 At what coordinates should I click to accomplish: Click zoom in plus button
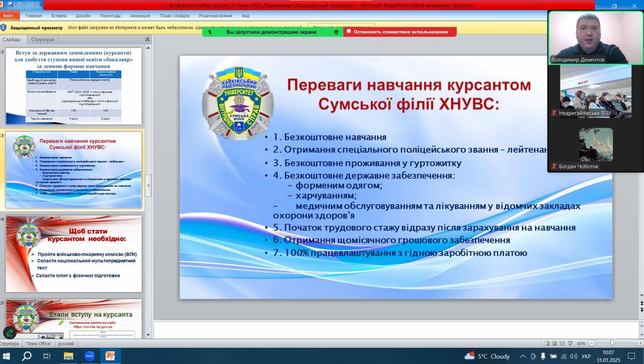[x=640, y=343]
